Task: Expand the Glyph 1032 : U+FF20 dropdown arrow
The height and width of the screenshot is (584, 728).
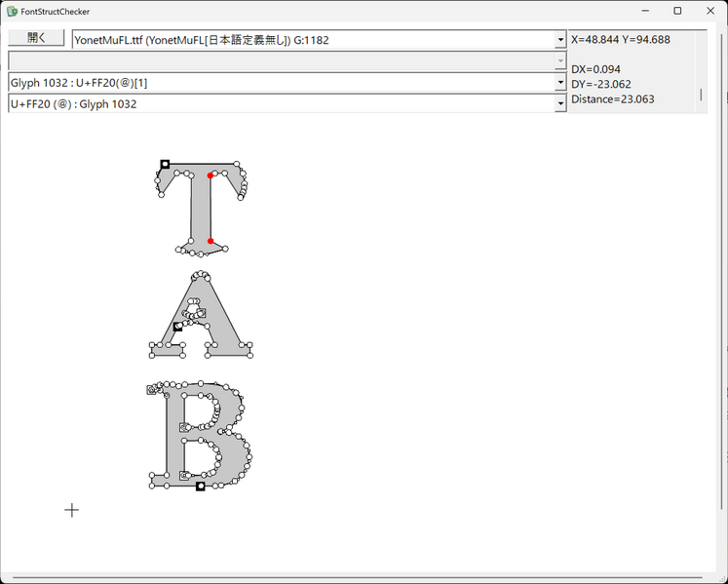Action: click(560, 83)
